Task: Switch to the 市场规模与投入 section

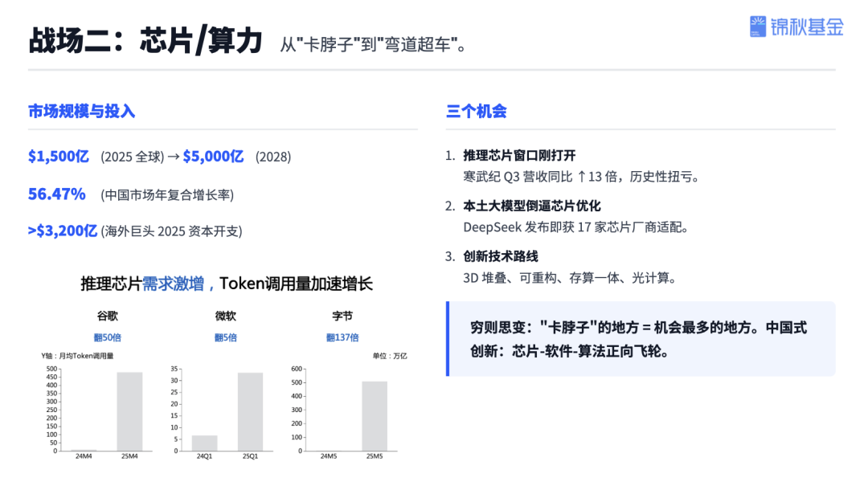Action: tap(81, 110)
